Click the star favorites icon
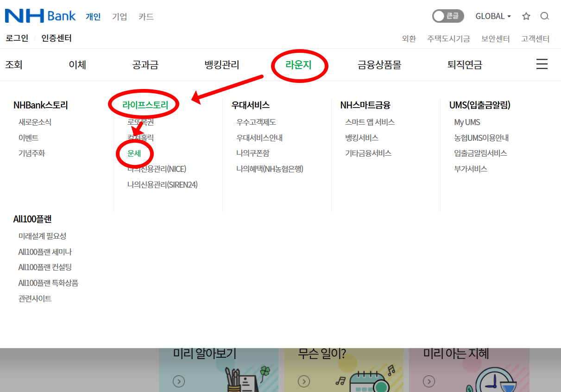 click(x=526, y=16)
